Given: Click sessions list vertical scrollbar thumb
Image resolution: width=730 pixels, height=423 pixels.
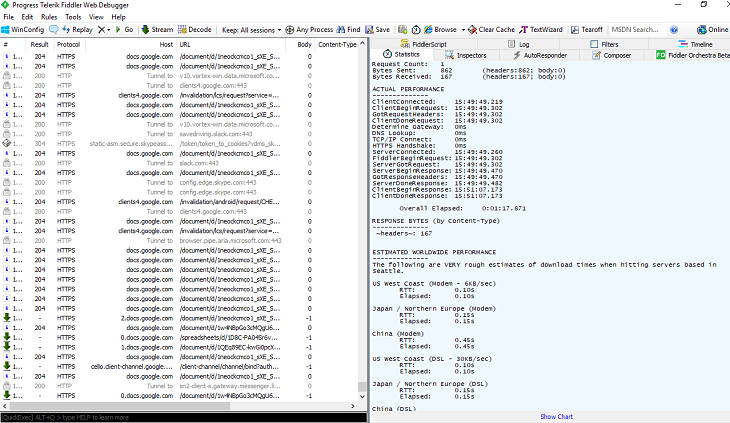Looking at the screenshot, I should [x=362, y=387].
